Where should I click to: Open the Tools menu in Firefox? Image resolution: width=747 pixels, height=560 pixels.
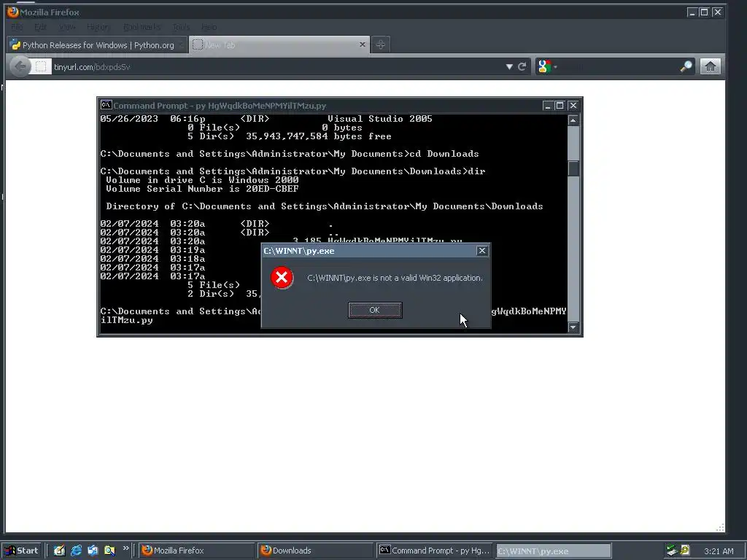181,27
